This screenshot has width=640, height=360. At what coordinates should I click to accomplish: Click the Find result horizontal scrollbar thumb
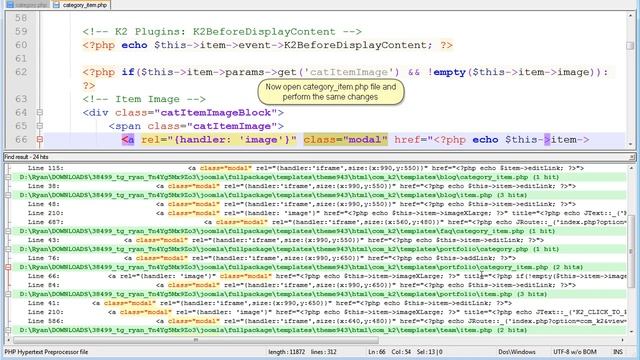coord(196,340)
